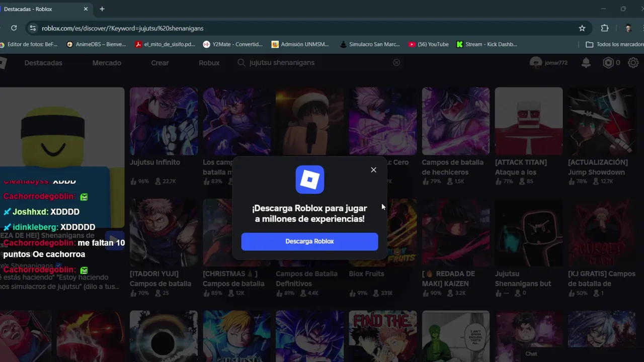Screen dimensions: 644x362
Task: Open the Admisión UNMSM bookmark
Action: (300, 44)
